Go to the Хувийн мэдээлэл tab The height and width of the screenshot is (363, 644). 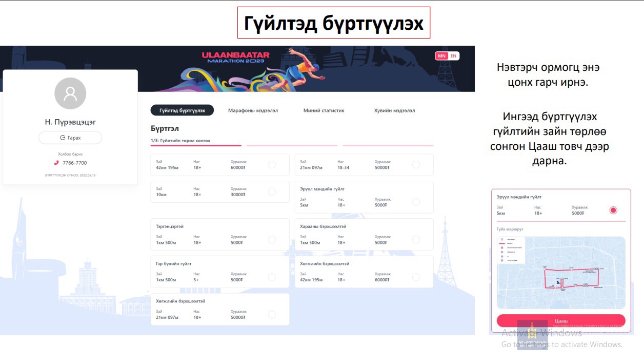[x=394, y=110]
